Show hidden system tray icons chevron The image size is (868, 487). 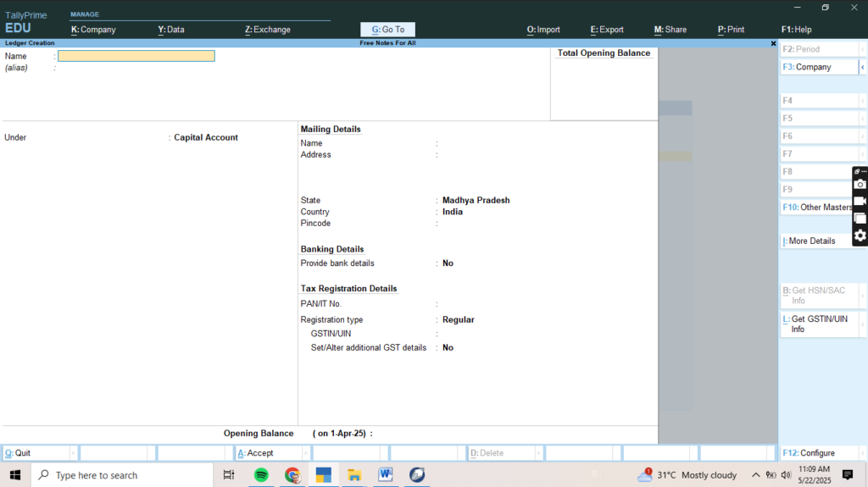[x=755, y=475]
